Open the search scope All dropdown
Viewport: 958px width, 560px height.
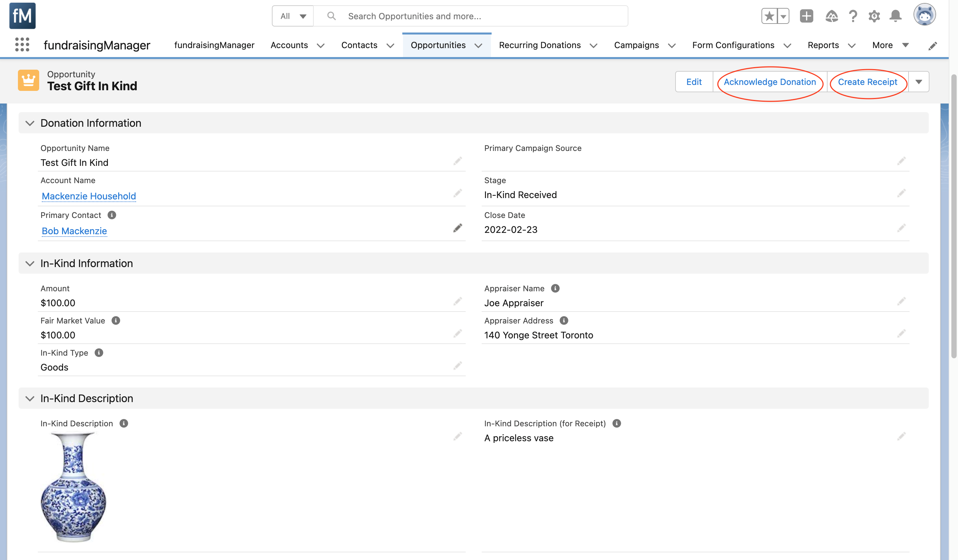coord(293,16)
